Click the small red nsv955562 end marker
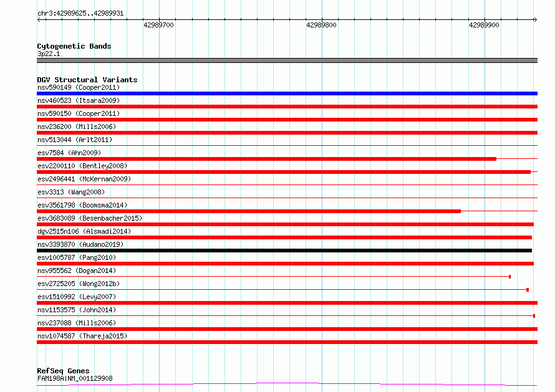This screenshot has width=555, height=392. click(x=509, y=277)
